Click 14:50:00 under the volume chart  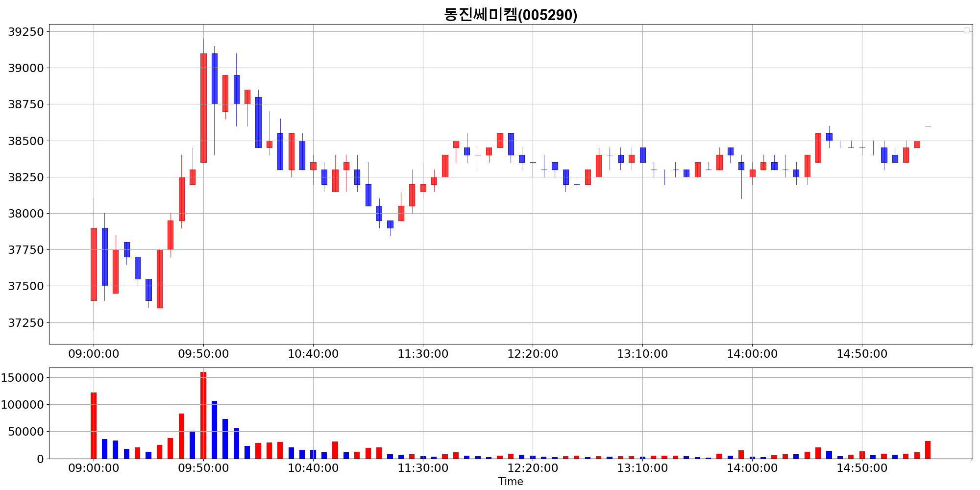[862, 468]
